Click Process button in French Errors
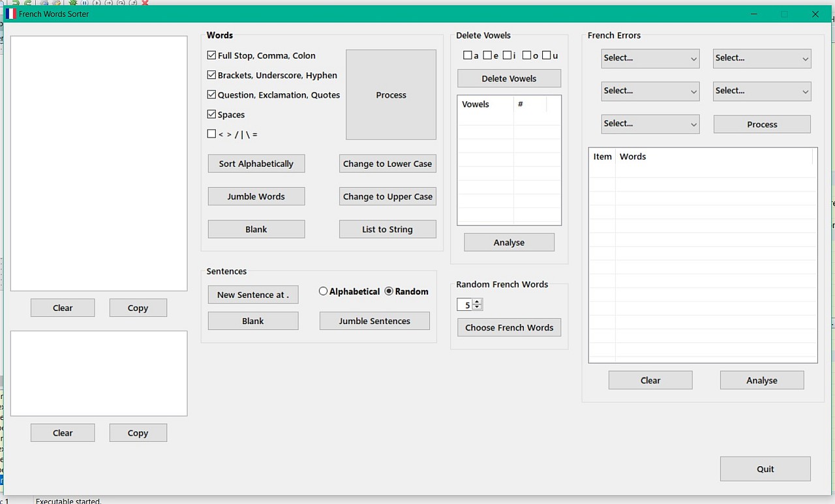This screenshot has width=835, height=504. [x=762, y=124]
